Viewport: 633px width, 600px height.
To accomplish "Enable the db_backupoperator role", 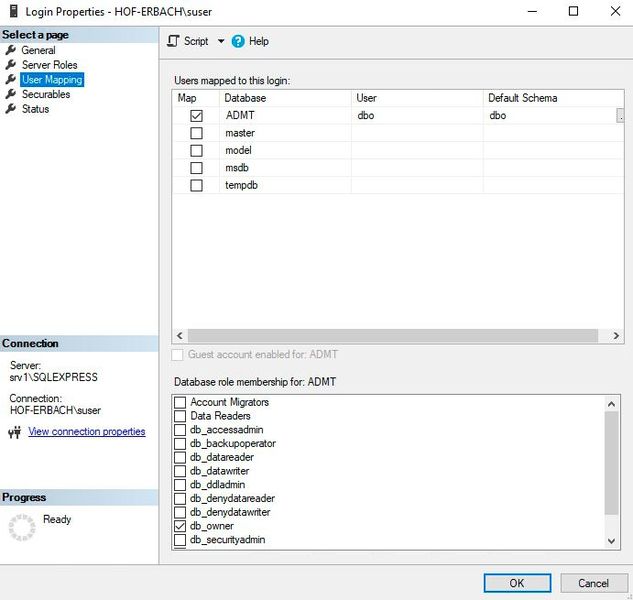I will point(180,444).
